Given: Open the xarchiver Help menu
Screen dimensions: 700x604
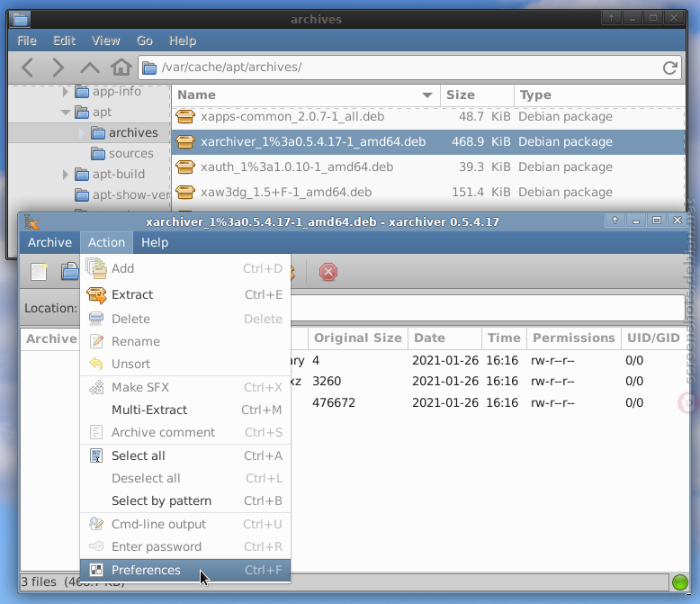Looking at the screenshot, I should [155, 242].
